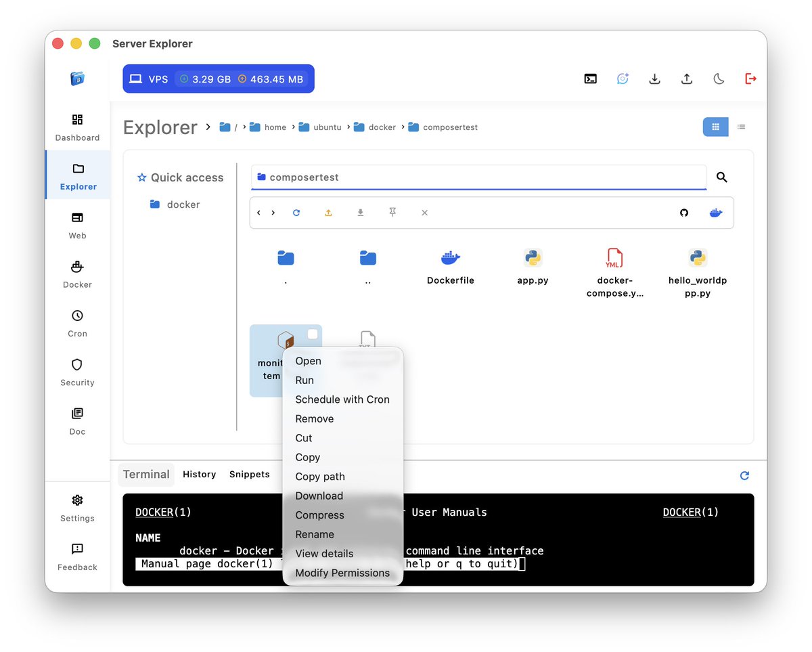The height and width of the screenshot is (652, 812).
Task: Tick the checkbox on the selected file
Action: 312,334
